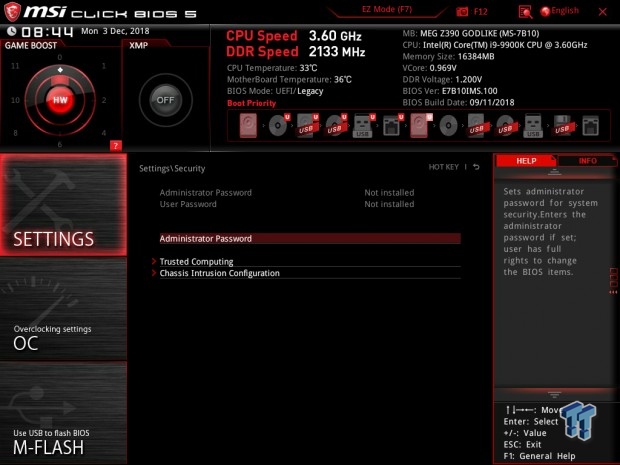Open the M-FLASH tile
The height and width of the screenshot is (465, 620).
(63, 413)
